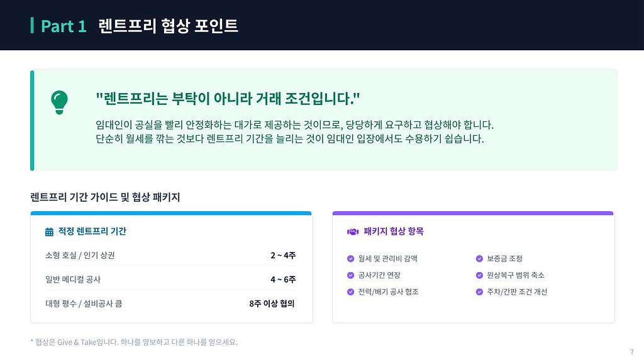Screen dimensions: 644x362
Task: Click the quote heading about 거래 조건
Action: (x=228, y=99)
